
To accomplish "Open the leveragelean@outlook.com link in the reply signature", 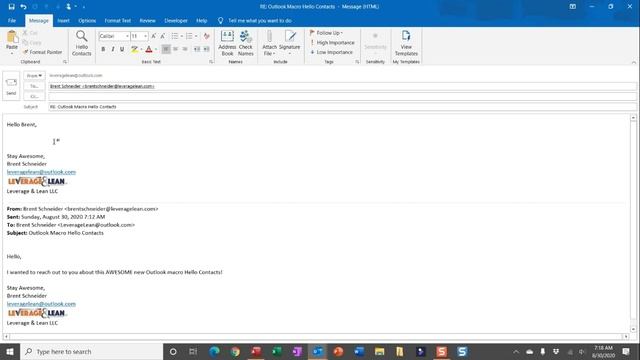I will 41,172.
